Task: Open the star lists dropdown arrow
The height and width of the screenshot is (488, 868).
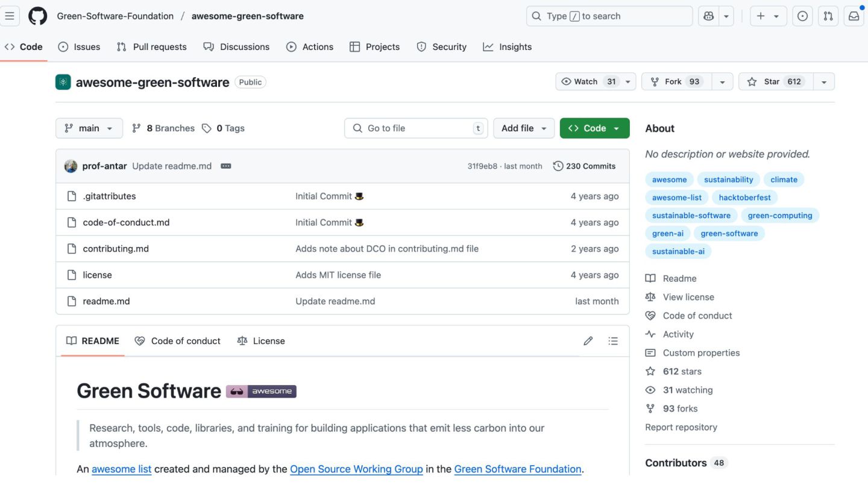Action: coord(823,82)
